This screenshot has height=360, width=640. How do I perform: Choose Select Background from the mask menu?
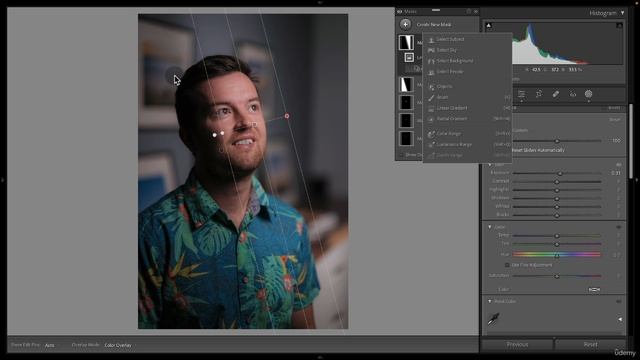click(467, 61)
